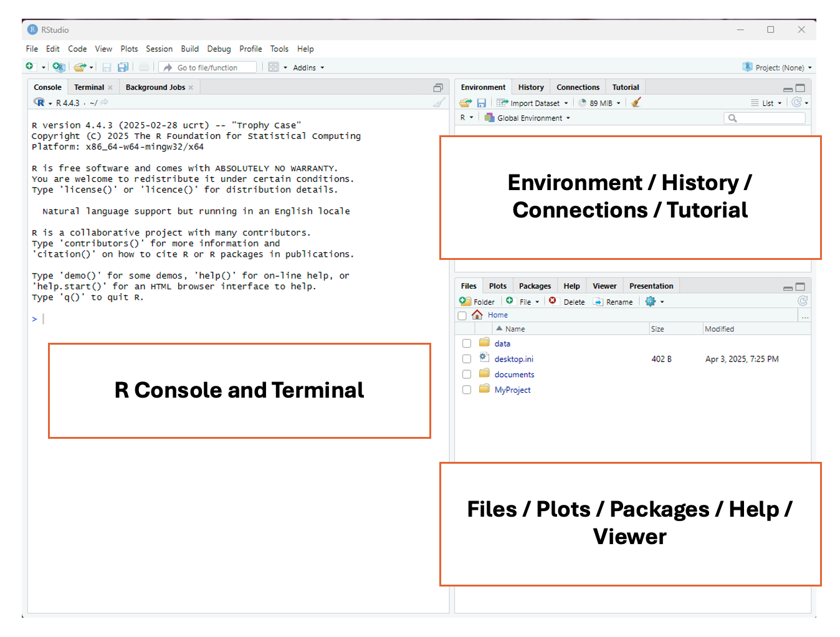Click the New Folder icon in Files
The width and height of the screenshot is (840, 637).
pos(477,302)
